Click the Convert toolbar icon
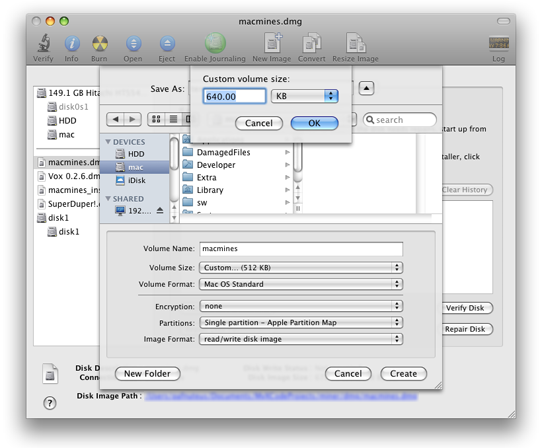Viewport: 540px width, 448px height. pyautogui.click(x=311, y=43)
